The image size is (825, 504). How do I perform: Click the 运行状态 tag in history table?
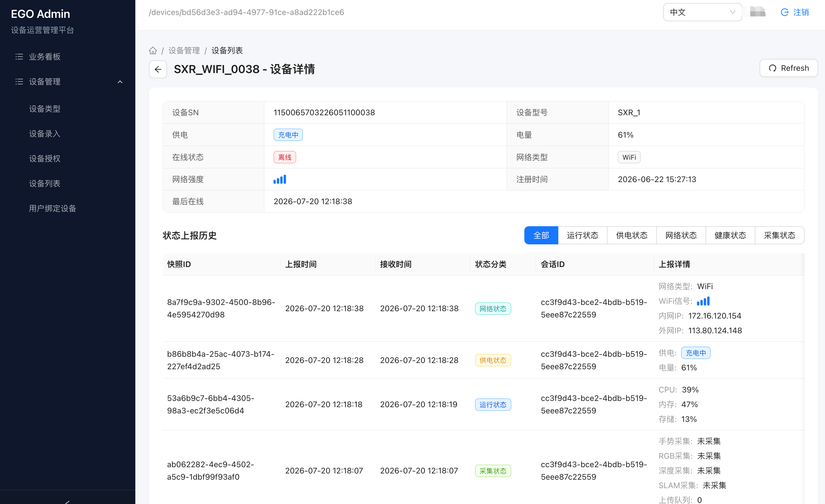tap(493, 405)
